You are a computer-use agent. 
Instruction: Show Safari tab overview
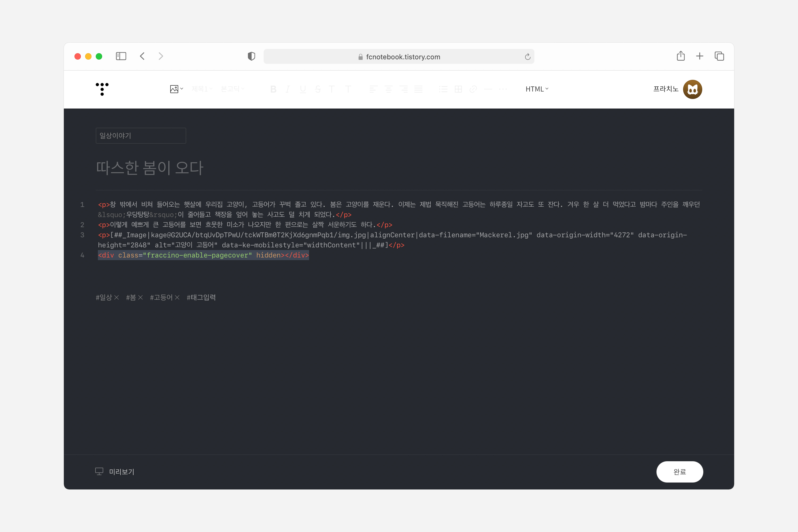tap(719, 56)
